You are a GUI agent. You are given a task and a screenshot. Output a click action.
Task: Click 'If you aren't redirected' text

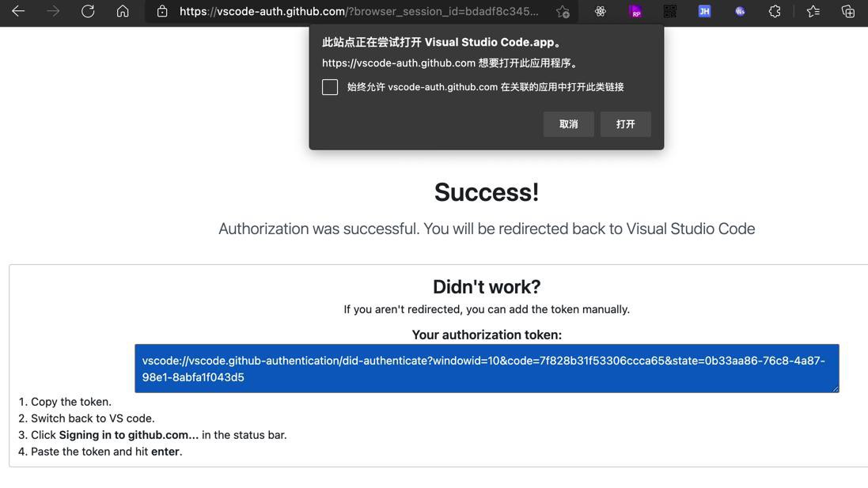tap(487, 309)
